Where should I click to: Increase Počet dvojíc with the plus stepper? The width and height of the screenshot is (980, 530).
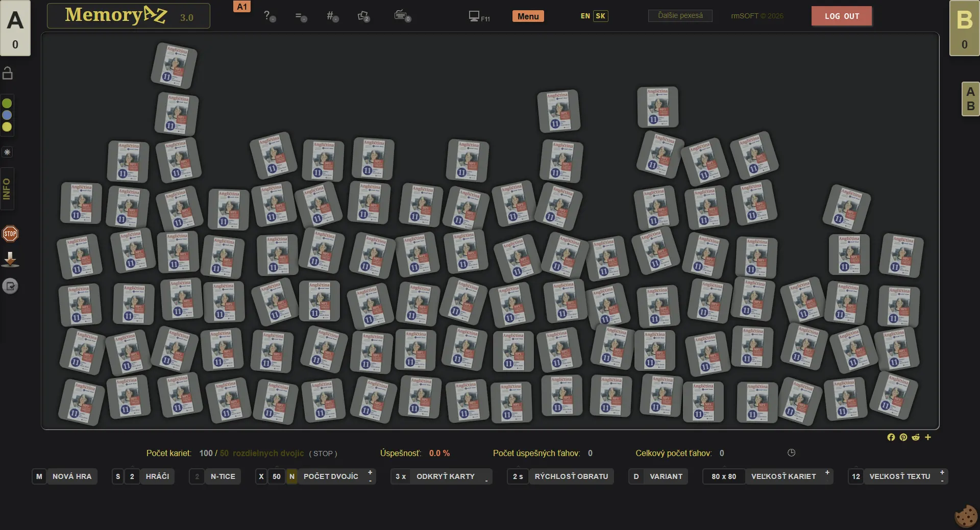(x=370, y=472)
